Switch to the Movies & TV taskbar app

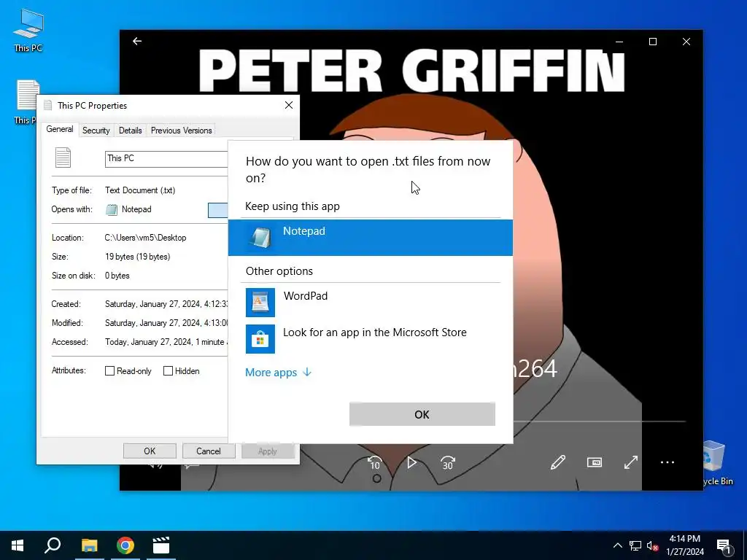coord(161,545)
